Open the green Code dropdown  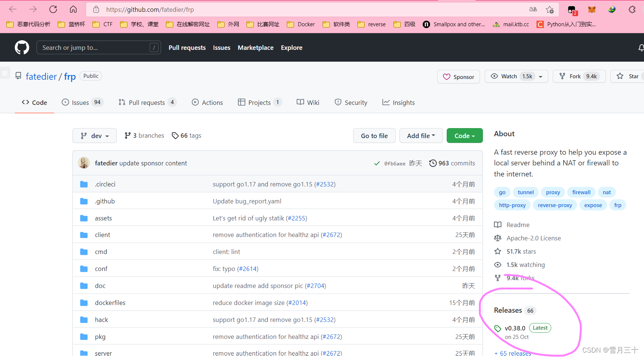(465, 136)
